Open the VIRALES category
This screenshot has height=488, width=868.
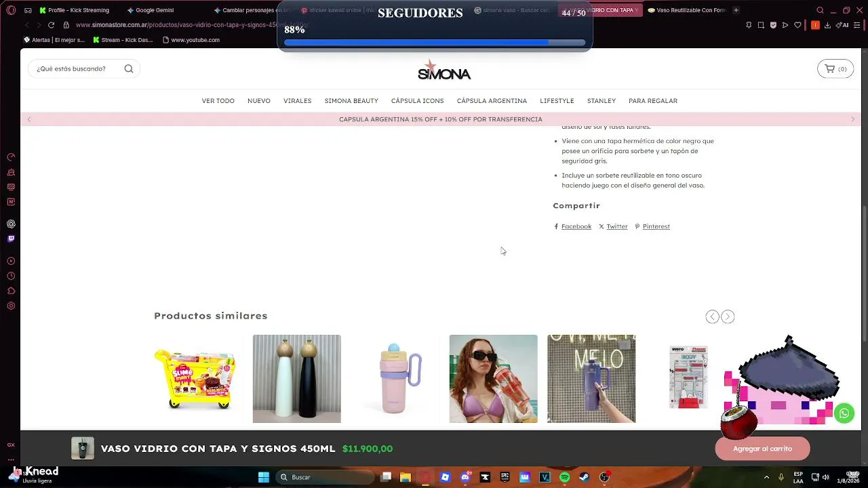click(298, 101)
